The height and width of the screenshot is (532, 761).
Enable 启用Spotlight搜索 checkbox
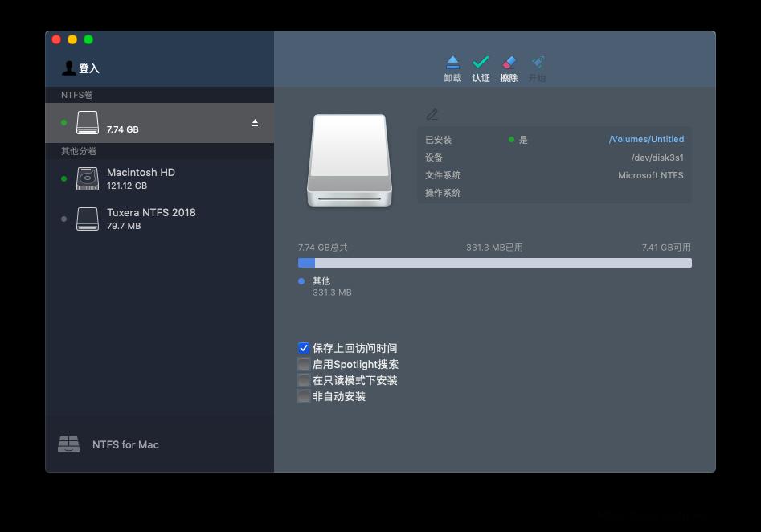[x=304, y=364]
